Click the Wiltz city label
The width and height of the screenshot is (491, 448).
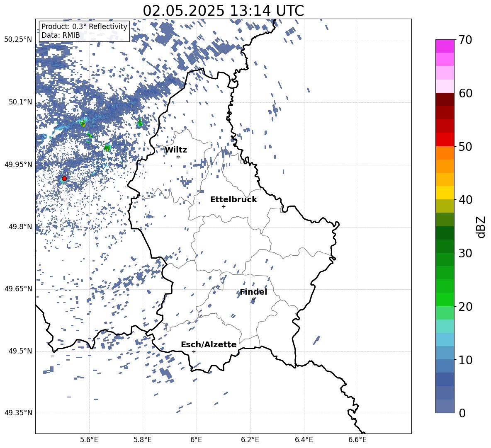(176, 150)
